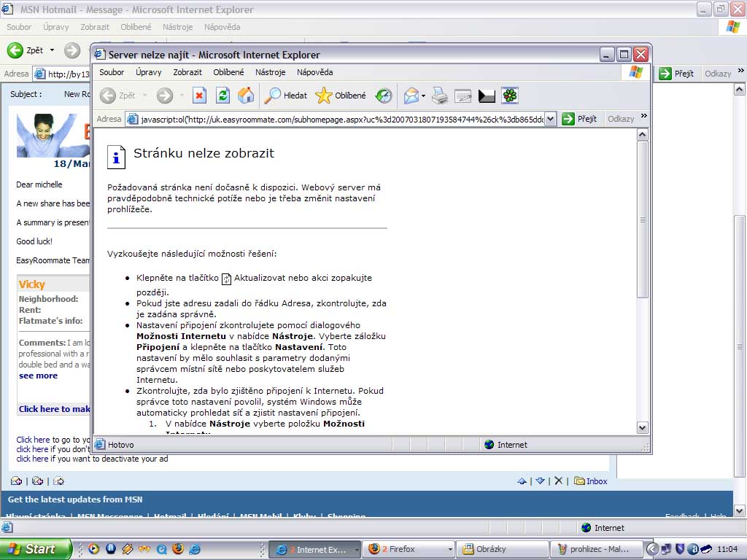Viewport: 747px width, 560px height.
Task: Click next message down arrow icon
Action: point(540,481)
